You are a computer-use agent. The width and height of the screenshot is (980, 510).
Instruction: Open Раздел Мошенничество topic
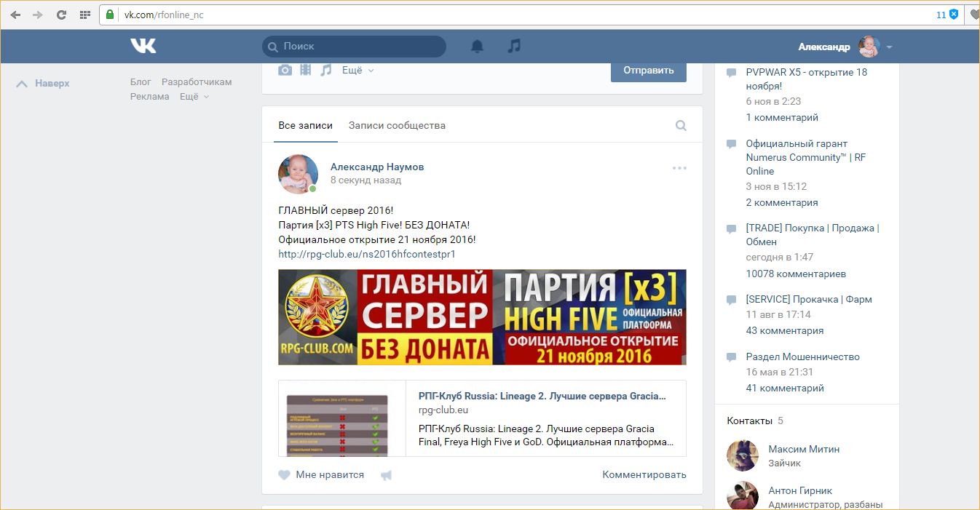(803, 356)
